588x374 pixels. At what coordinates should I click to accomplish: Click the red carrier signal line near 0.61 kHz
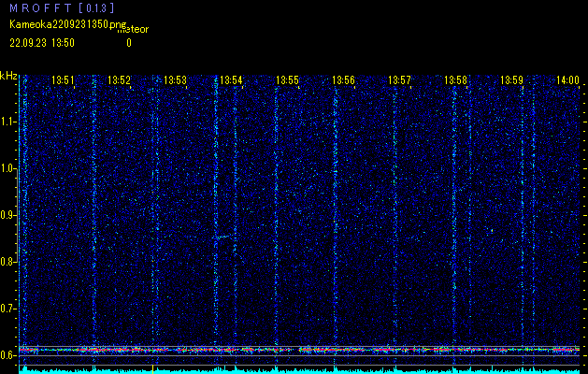pyautogui.click(x=300, y=350)
